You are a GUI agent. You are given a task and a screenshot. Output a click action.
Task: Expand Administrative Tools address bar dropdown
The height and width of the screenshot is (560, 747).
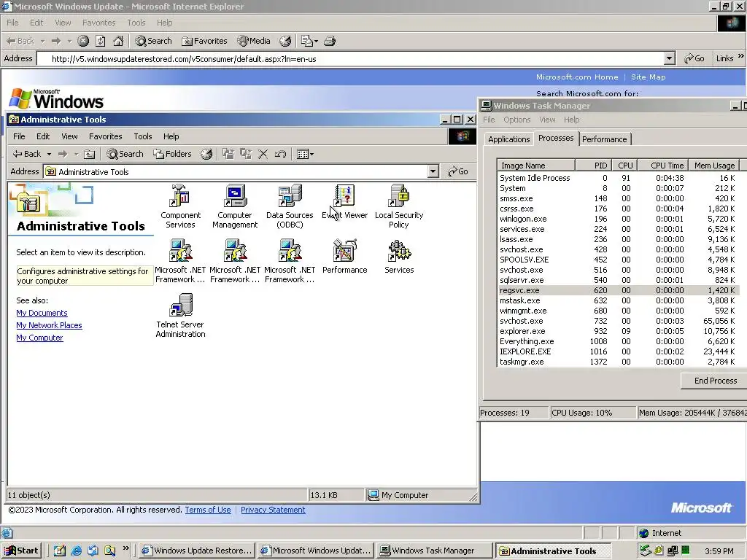click(433, 171)
